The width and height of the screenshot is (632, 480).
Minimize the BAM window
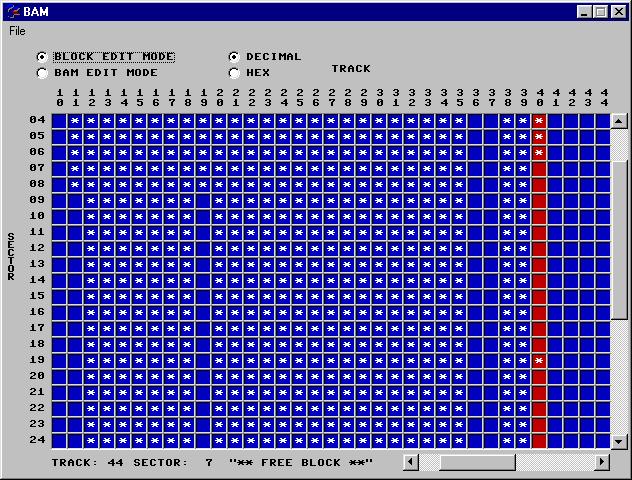pyautogui.click(x=585, y=11)
